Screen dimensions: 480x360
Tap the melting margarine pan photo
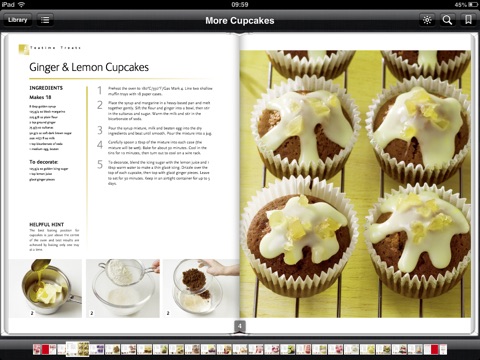click(x=45, y=288)
